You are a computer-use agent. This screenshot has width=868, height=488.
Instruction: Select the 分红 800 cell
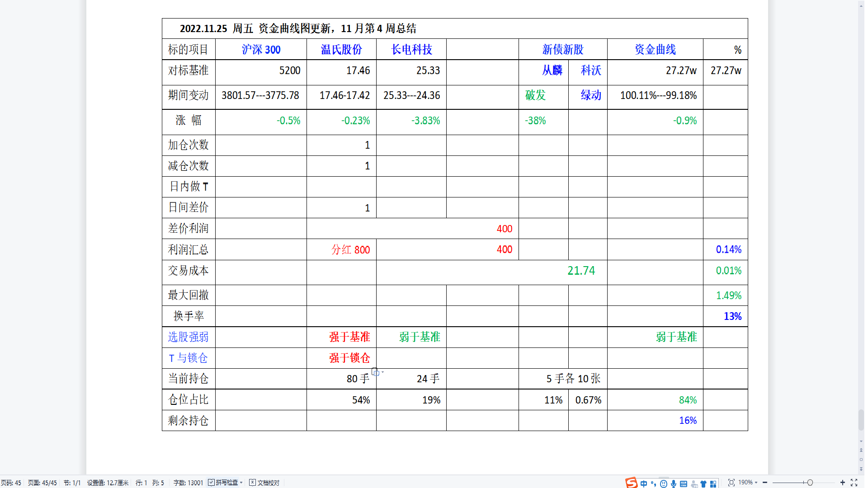341,249
